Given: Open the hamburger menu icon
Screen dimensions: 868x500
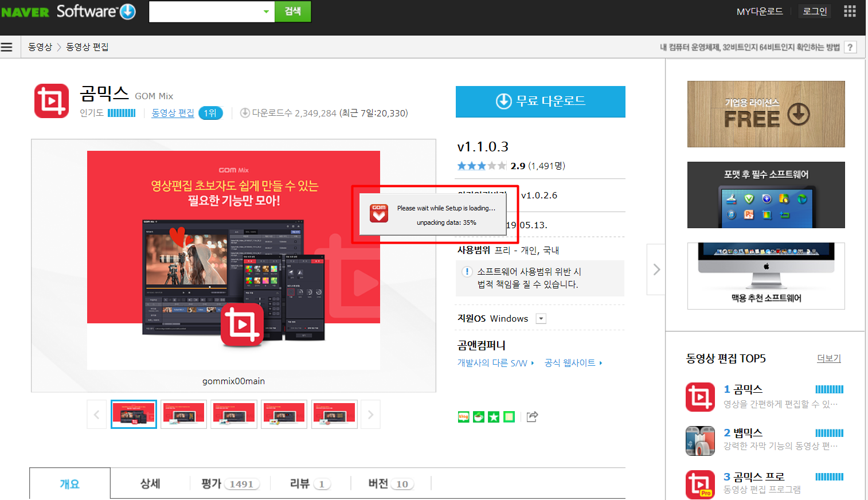Looking at the screenshot, I should tap(6, 47).
